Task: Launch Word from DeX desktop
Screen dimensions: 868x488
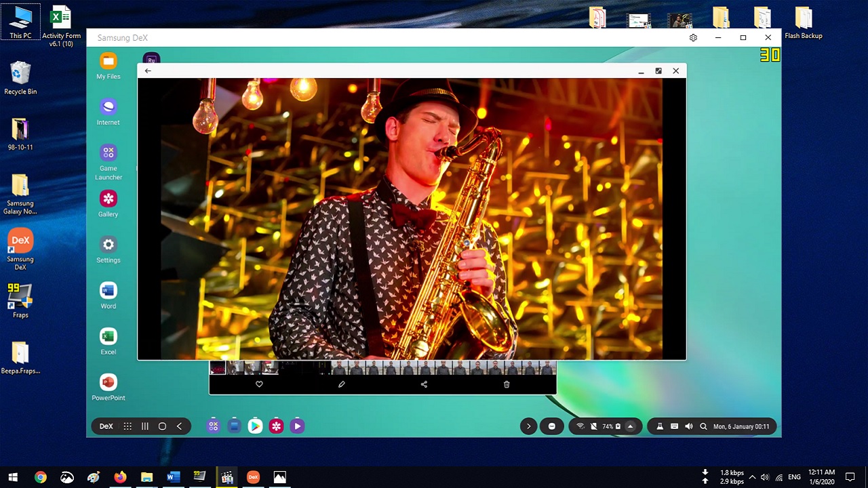Action: tap(108, 296)
